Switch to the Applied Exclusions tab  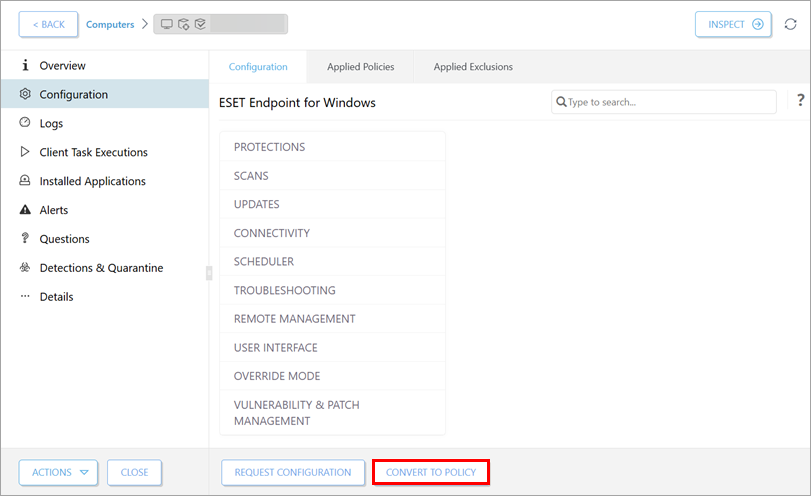473,67
